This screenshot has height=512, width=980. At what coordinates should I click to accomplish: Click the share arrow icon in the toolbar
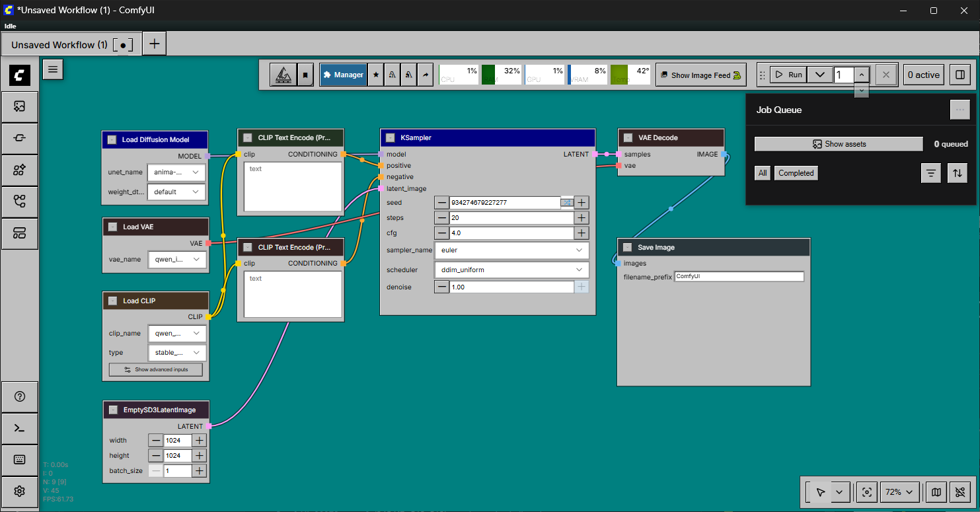point(426,75)
